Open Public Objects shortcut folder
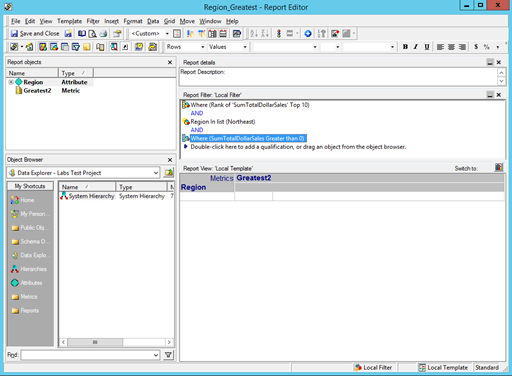 click(x=30, y=228)
